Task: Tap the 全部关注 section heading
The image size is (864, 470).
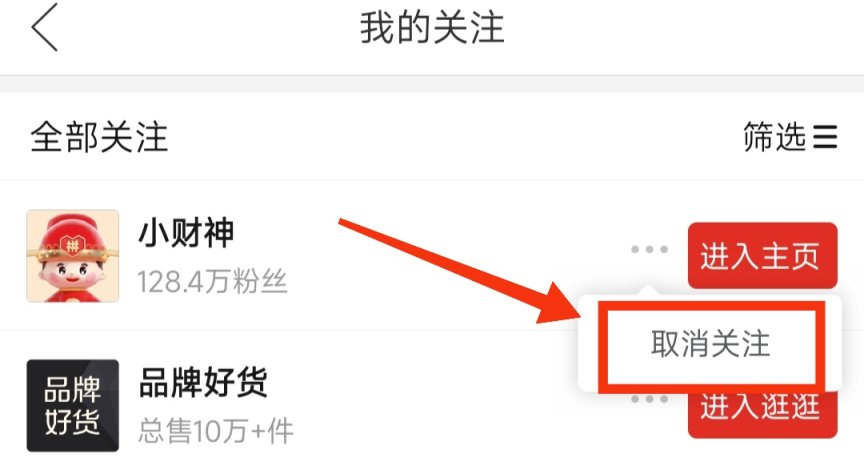Action: click(99, 137)
